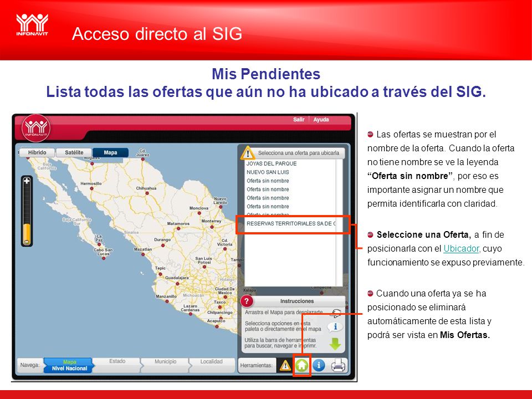This screenshot has height=399, width=532.
Task: Click the blue info icon in Herramientas
Action: coord(319,365)
